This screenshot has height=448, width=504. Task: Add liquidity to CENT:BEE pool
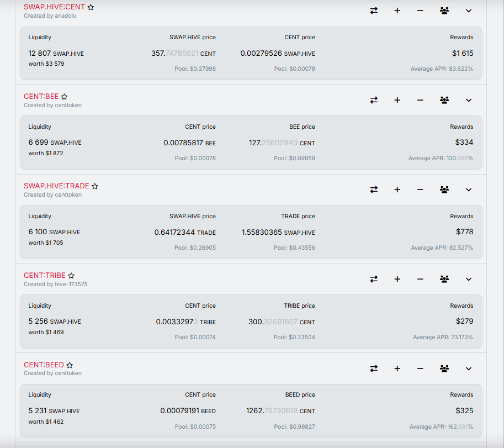(397, 100)
